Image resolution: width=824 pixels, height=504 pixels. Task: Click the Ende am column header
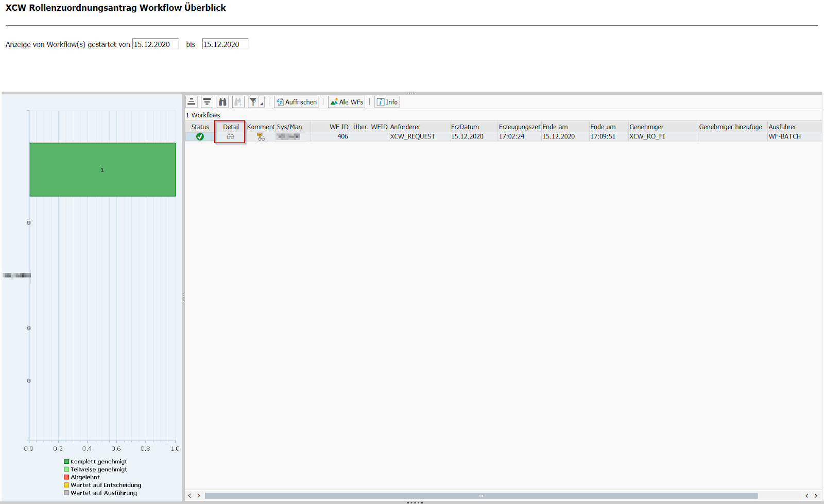[x=565, y=127]
